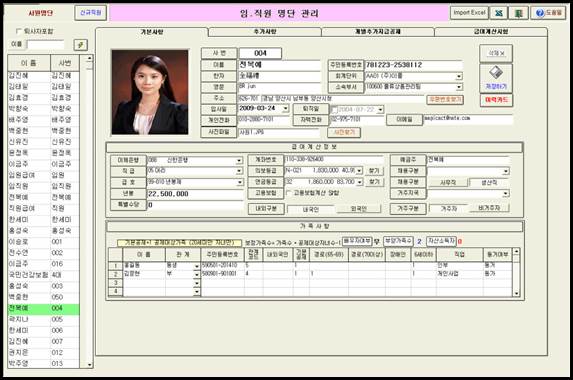The width and height of the screenshot is (573, 380).
Task: Select the list row with 사번 012
Action: (x=43, y=353)
